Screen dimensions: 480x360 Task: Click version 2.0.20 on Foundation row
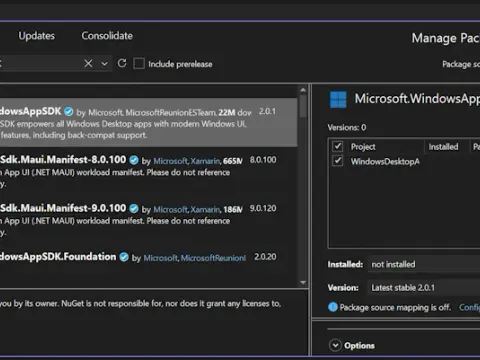click(x=265, y=257)
